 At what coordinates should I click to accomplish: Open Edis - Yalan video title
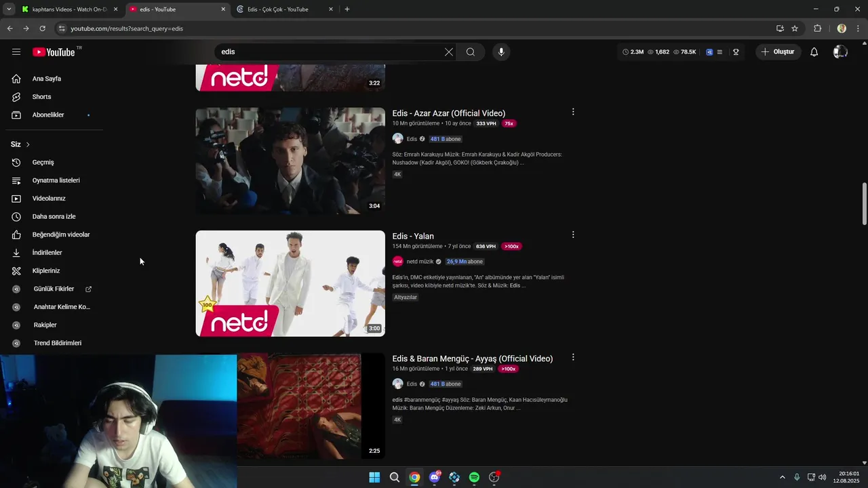413,236
